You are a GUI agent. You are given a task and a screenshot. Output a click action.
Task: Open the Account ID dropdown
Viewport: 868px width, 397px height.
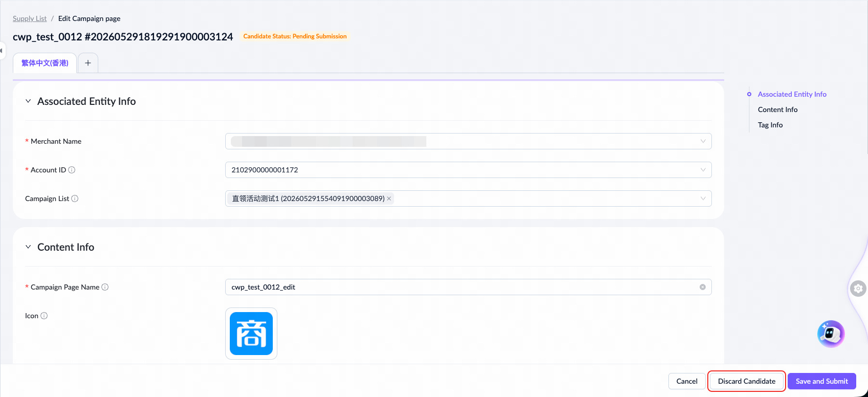point(468,170)
